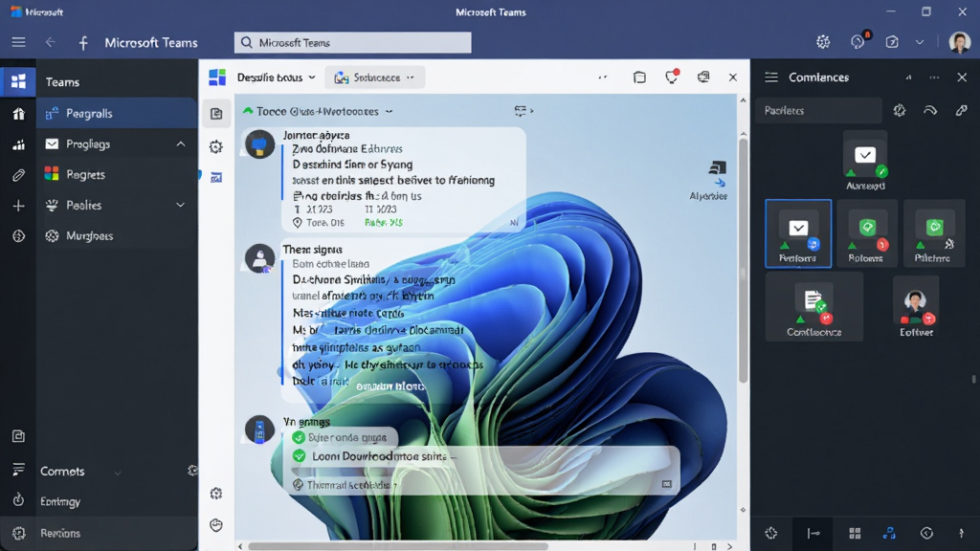Select the Eoflwet person tile

click(x=916, y=307)
